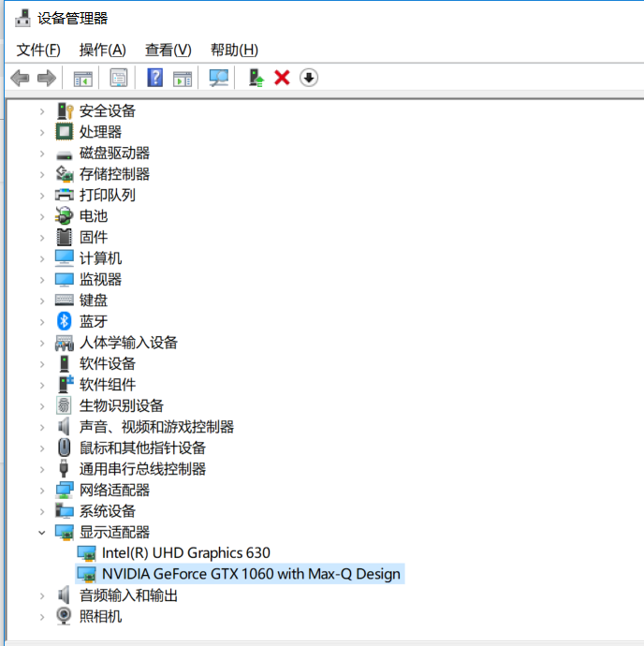Expand the 网络适配器 node
This screenshot has height=646, width=644.
click(x=41, y=491)
